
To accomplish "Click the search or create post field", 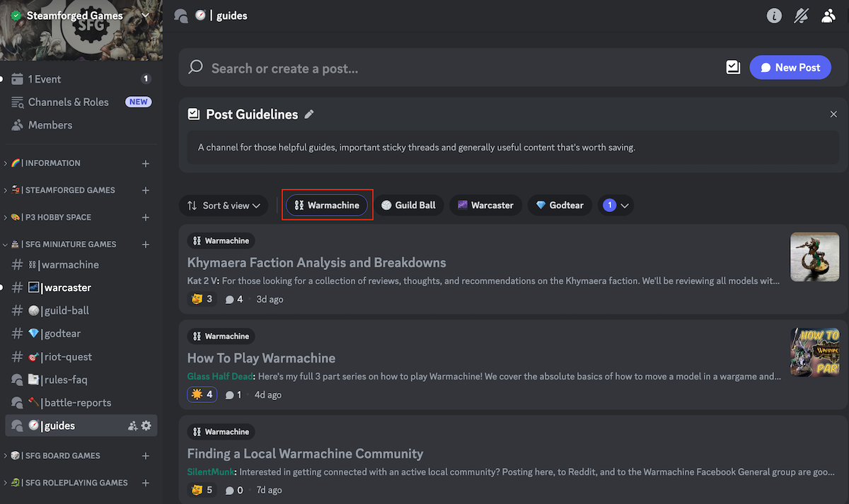I will (x=453, y=69).
